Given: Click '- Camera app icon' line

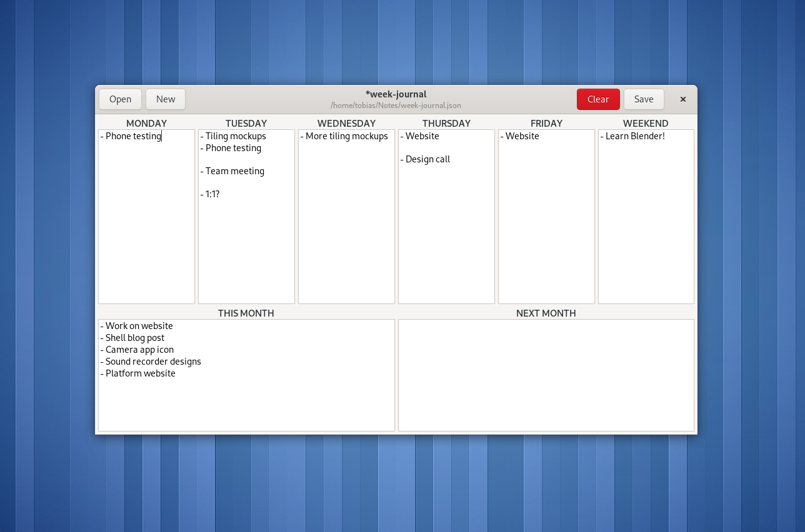Looking at the screenshot, I should pyautogui.click(x=137, y=350).
